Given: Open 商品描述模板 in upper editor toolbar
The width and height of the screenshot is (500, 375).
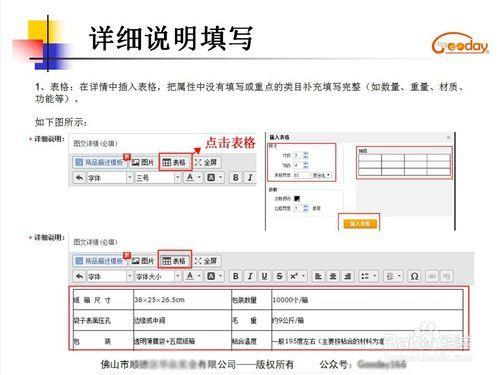Looking at the screenshot, I should (99, 162).
